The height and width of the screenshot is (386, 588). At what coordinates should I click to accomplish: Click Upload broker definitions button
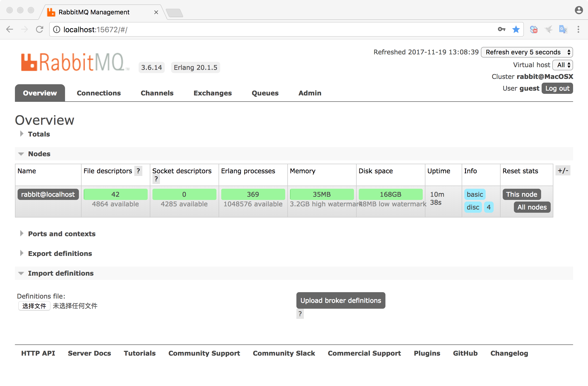(x=341, y=300)
